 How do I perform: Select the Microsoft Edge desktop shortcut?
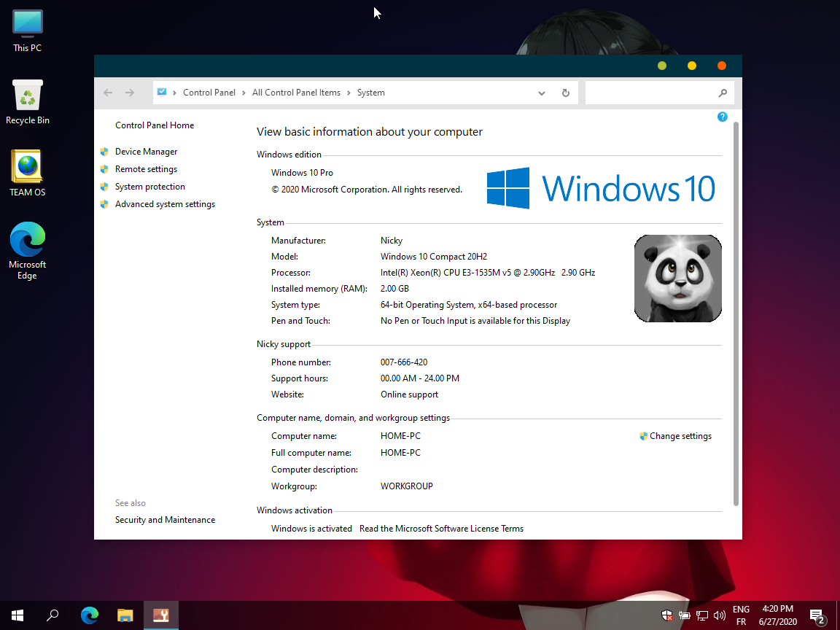pyautogui.click(x=27, y=251)
